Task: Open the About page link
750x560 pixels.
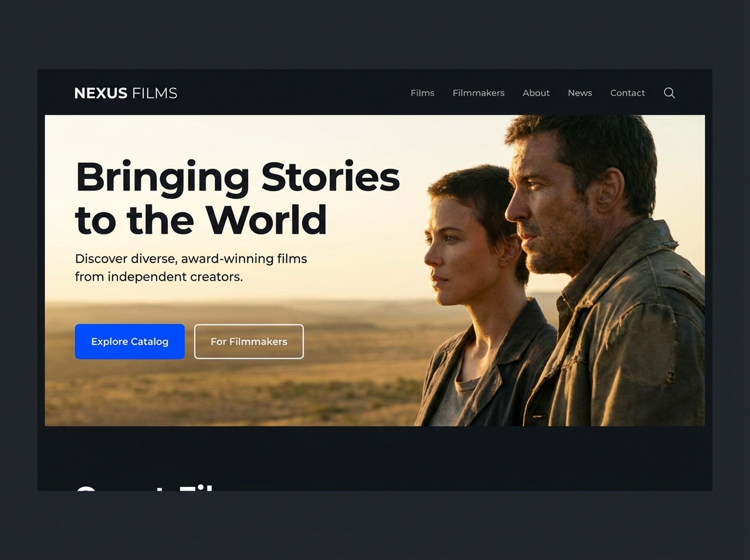Action: tap(536, 92)
